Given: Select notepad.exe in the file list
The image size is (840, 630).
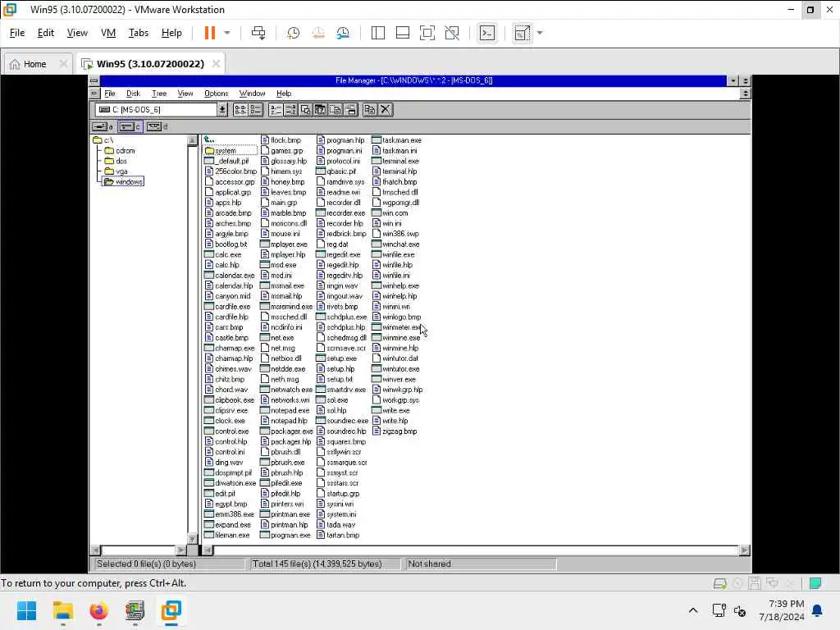Looking at the screenshot, I should point(285,410).
